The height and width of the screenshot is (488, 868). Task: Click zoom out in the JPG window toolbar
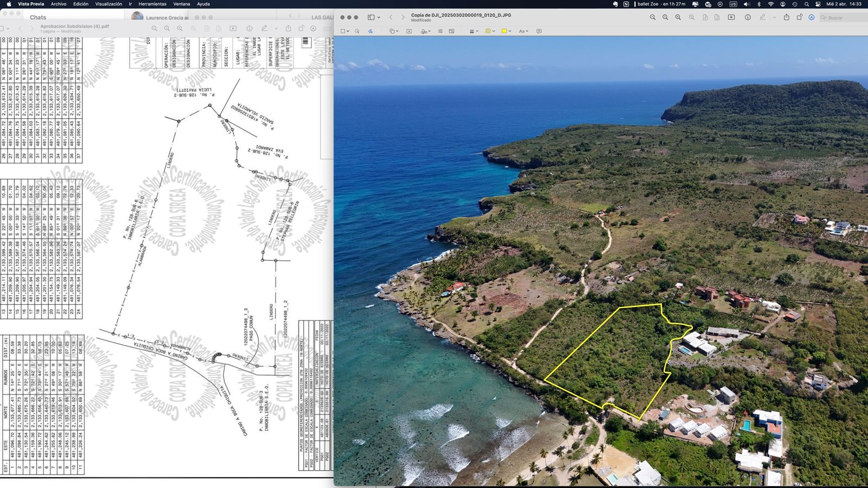(x=653, y=17)
